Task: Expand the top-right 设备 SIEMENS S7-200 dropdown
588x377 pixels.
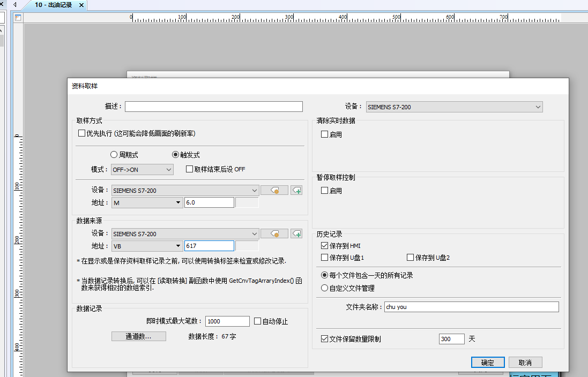Action: [454, 107]
